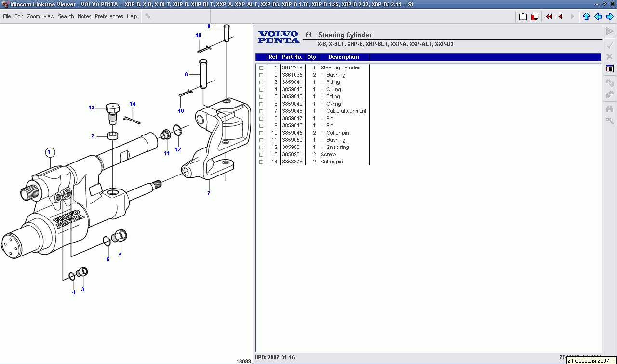
Task: Tick the checkbox for Fitting 3859043
Action: click(261, 97)
